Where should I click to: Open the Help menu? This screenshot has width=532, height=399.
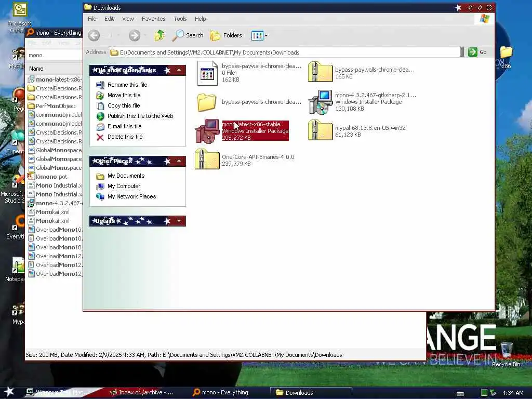coord(200,19)
